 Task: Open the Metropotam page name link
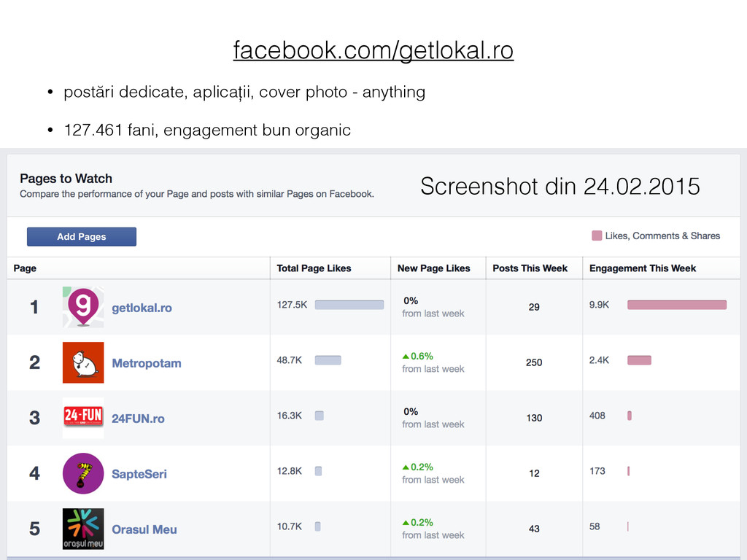(x=146, y=363)
